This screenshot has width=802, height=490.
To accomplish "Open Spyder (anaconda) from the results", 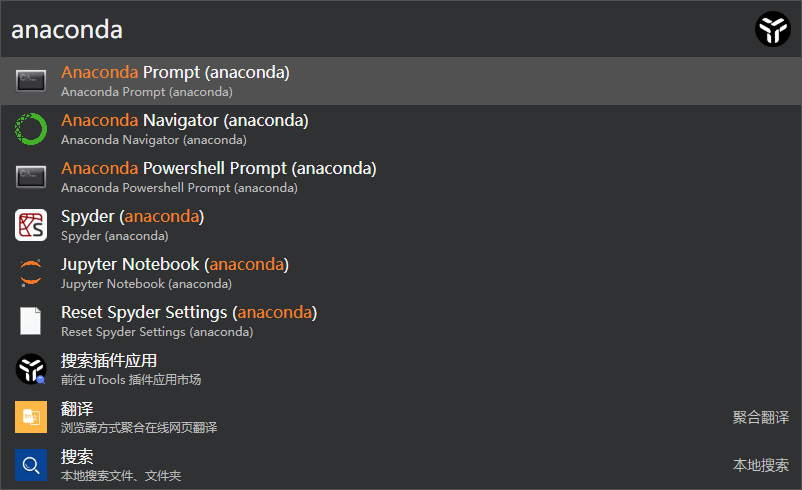I will 401,225.
